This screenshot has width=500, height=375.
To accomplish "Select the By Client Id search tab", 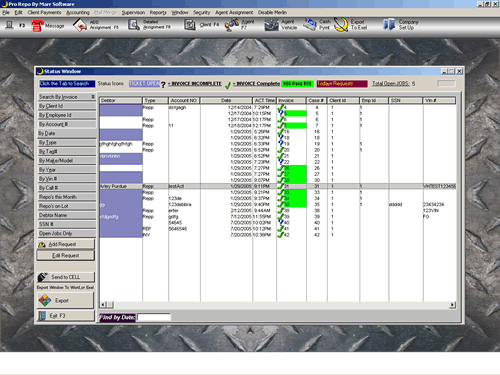I will pos(67,106).
